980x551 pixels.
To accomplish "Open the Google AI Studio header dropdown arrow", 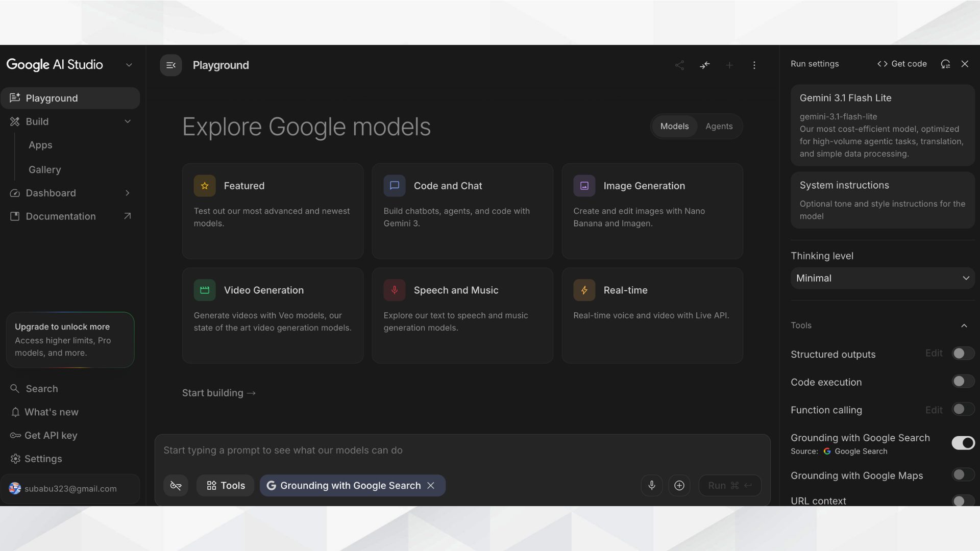I will click(129, 65).
